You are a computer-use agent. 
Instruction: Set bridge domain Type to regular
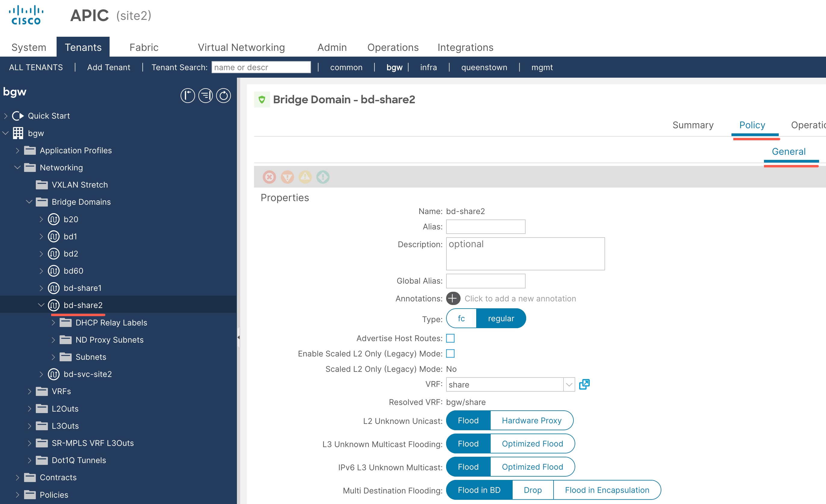pyautogui.click(x=501, y=318)
